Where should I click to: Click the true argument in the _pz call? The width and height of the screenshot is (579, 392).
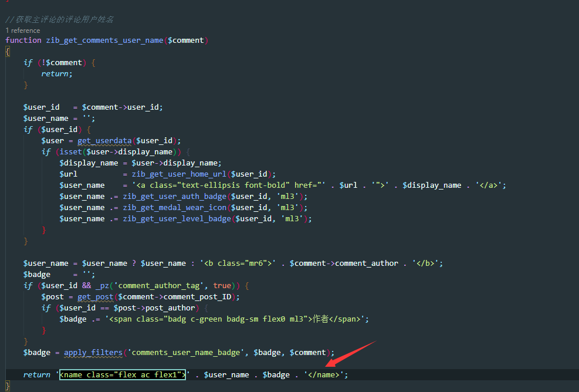pos(222,285)
